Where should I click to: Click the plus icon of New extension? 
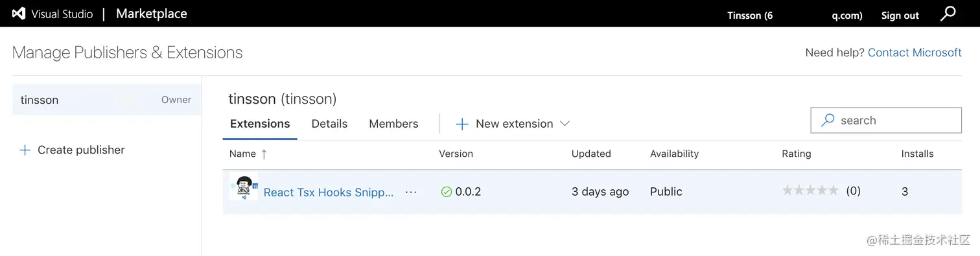coord(462,124)
